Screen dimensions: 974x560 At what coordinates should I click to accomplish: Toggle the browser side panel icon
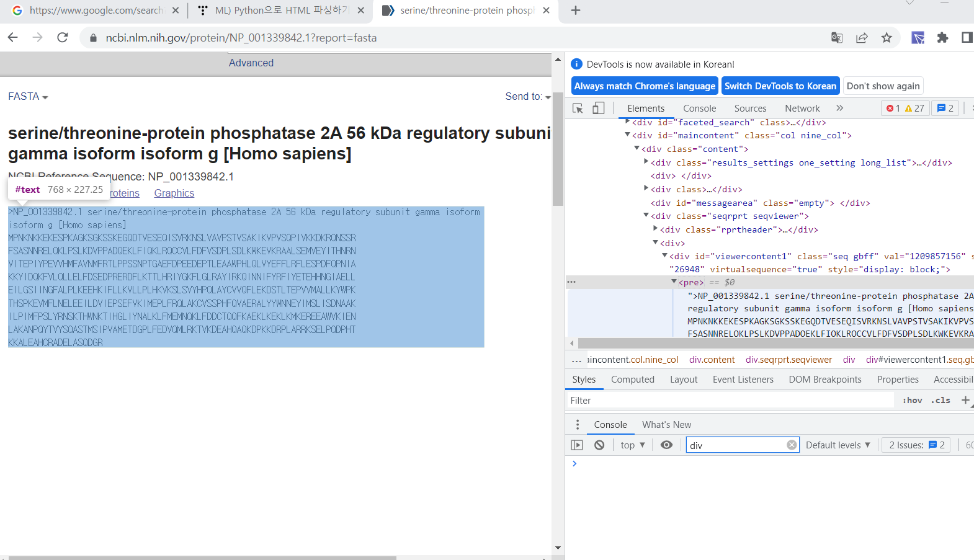click(967, 38)
